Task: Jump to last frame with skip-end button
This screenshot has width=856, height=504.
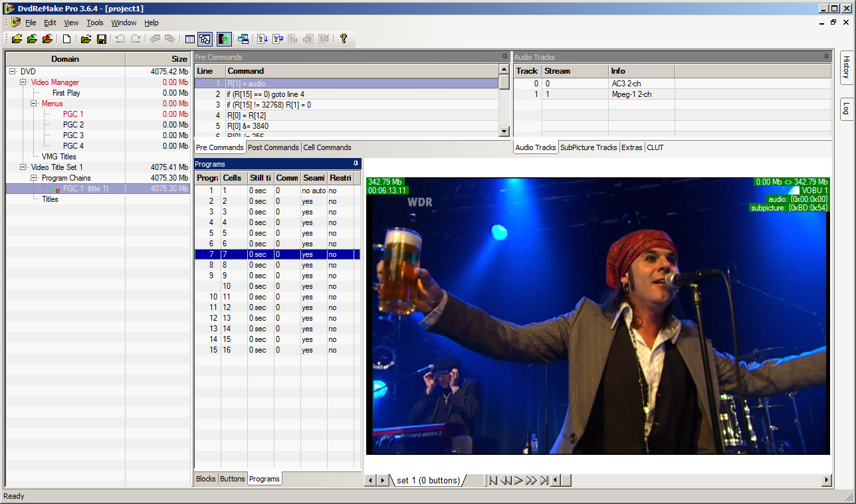Action: (x=544, y=480)
